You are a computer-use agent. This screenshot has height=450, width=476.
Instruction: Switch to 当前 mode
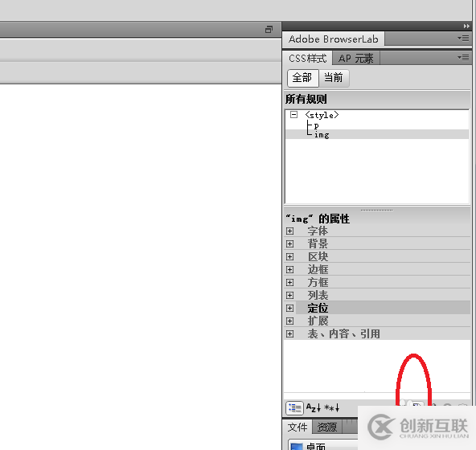[x=334, y=78]
